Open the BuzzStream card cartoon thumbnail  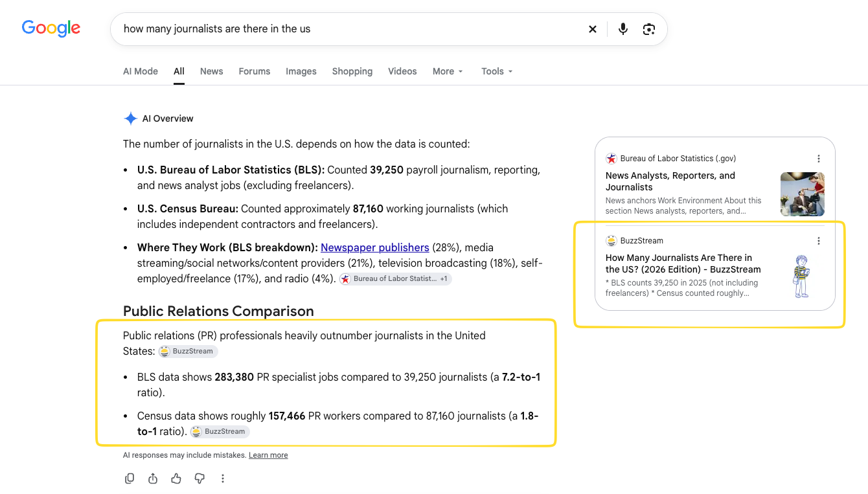point(803,276)
